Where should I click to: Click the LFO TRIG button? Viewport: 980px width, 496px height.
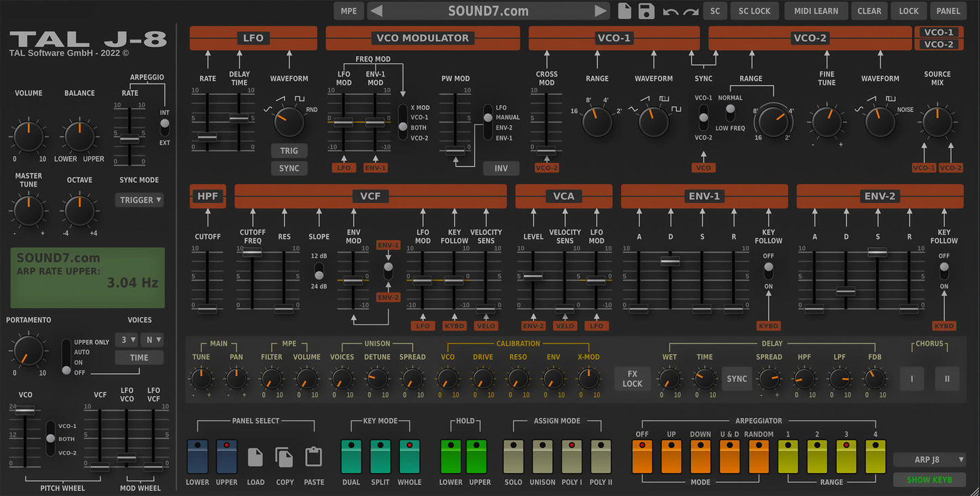289,151
